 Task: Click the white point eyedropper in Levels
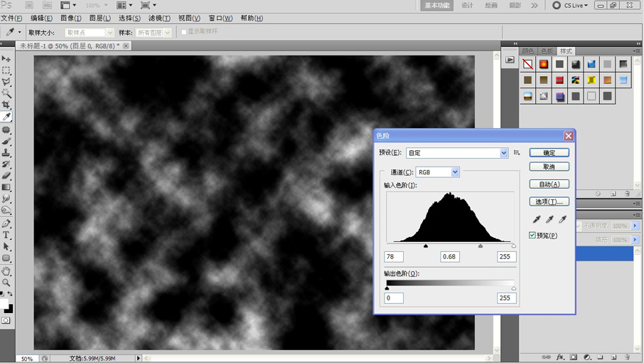562,219
